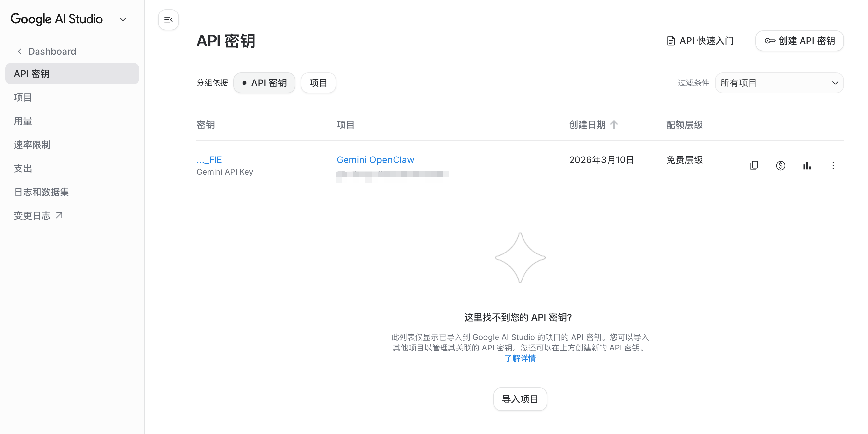Group by 项目 option
The width and height of the screenshot is (868, 434).
tap(318, 83)
